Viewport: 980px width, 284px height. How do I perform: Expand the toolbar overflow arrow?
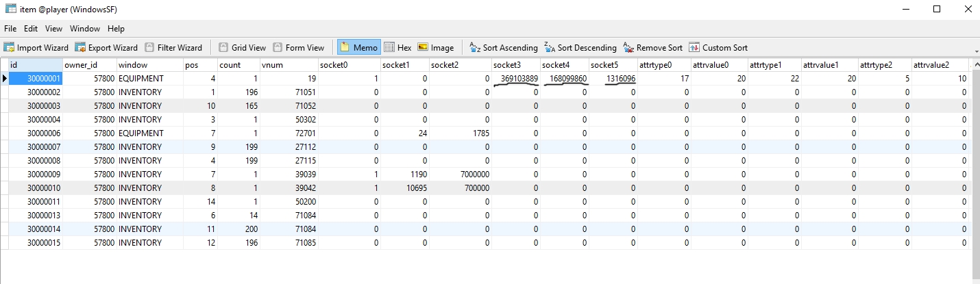pos(976,51)
